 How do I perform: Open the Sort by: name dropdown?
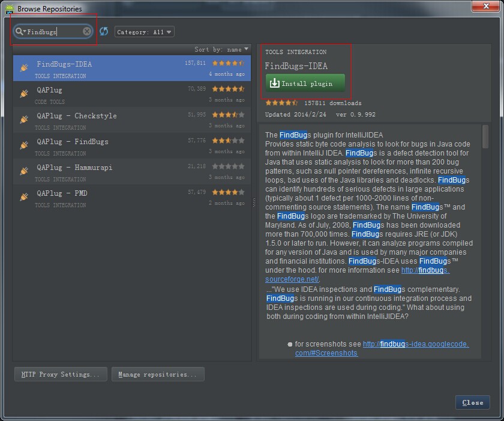[221, 49]
